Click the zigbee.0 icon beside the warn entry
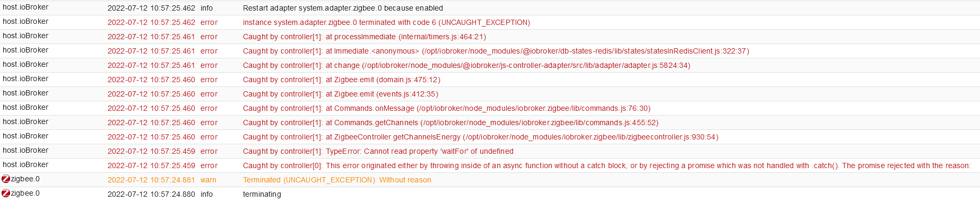 point(6,179)
